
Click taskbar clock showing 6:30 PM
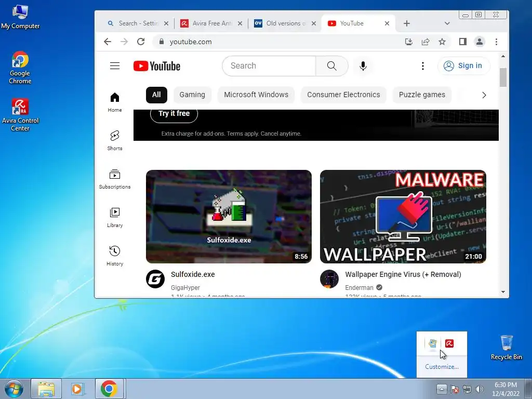click(x=506, y=389)
